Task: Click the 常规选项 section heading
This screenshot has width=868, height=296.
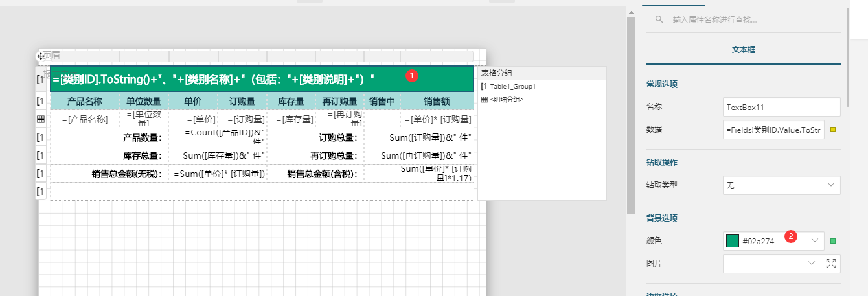Action: [x=662, y=84]
